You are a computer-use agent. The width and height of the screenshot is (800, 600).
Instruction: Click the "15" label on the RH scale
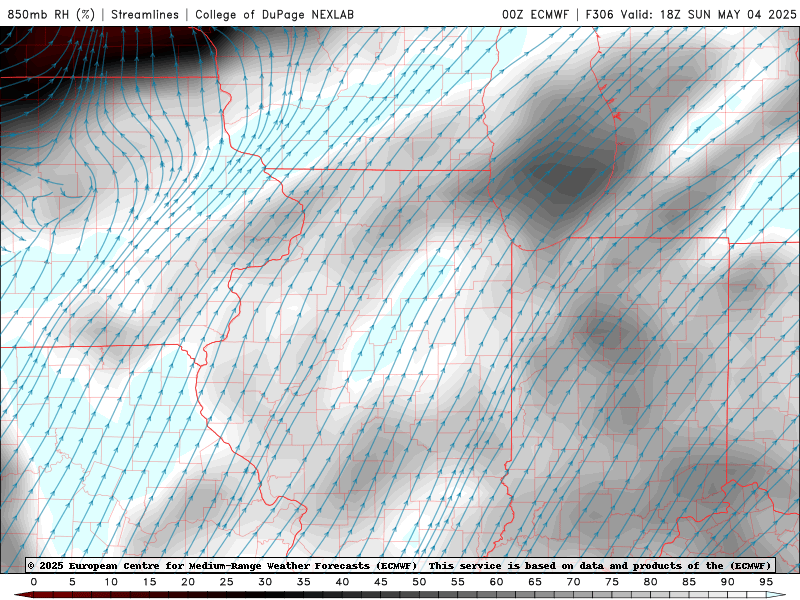pos(149,582)
